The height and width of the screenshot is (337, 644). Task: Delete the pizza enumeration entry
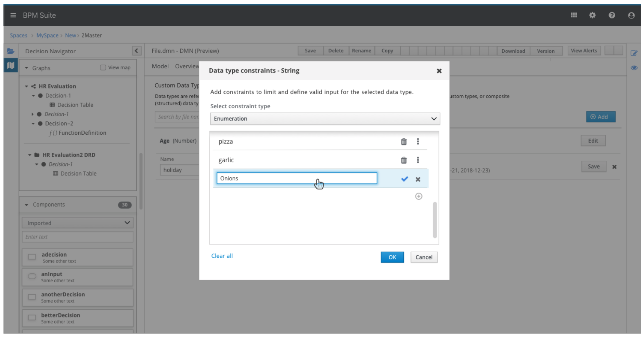[x=404, y=141]
